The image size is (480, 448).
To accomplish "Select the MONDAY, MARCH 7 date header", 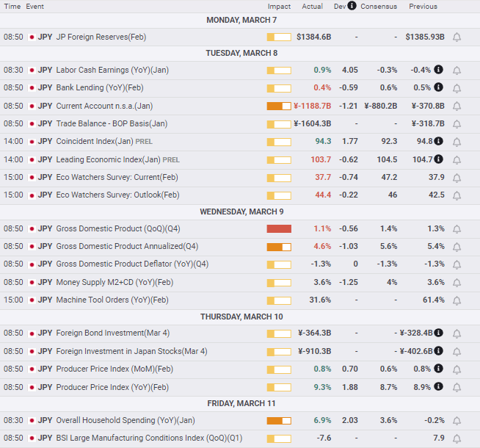I will pyautogui.click(x=241, y=21).
